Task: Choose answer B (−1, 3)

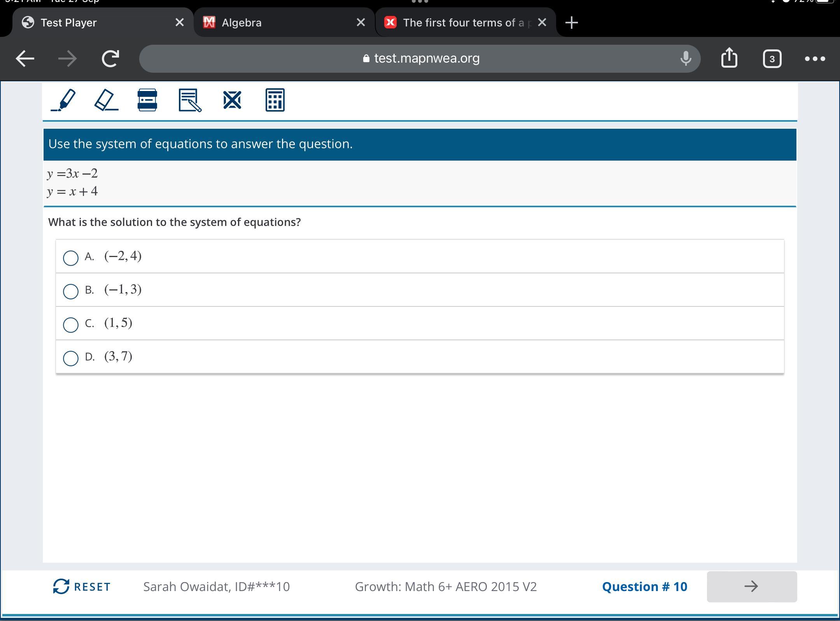Action: (x=71, y=291)
